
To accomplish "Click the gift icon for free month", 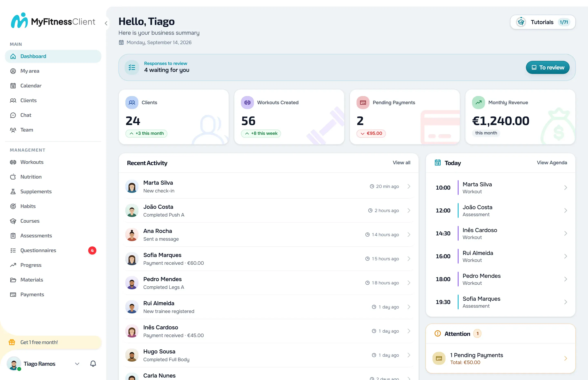I will point(12,342).
